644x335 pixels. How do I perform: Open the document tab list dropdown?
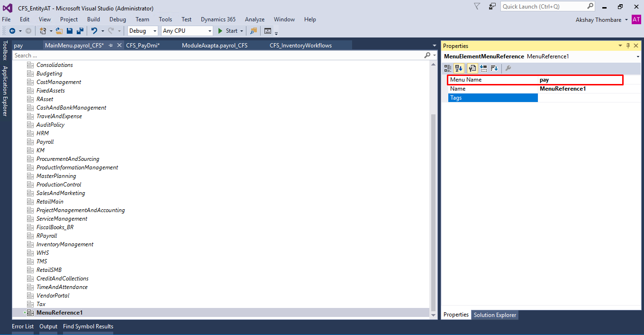click(x=435, y=46)
